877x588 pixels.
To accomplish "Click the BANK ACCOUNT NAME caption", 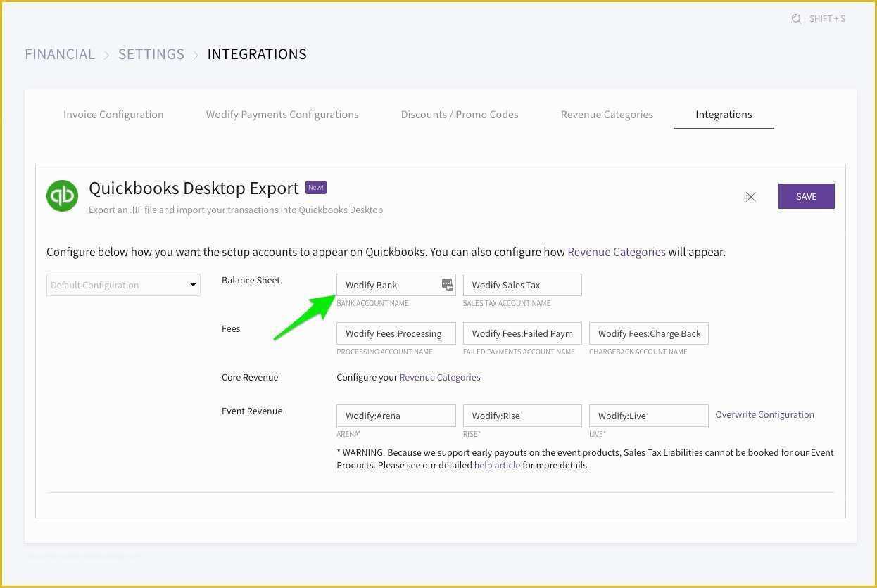I will [x=372, y=303].
